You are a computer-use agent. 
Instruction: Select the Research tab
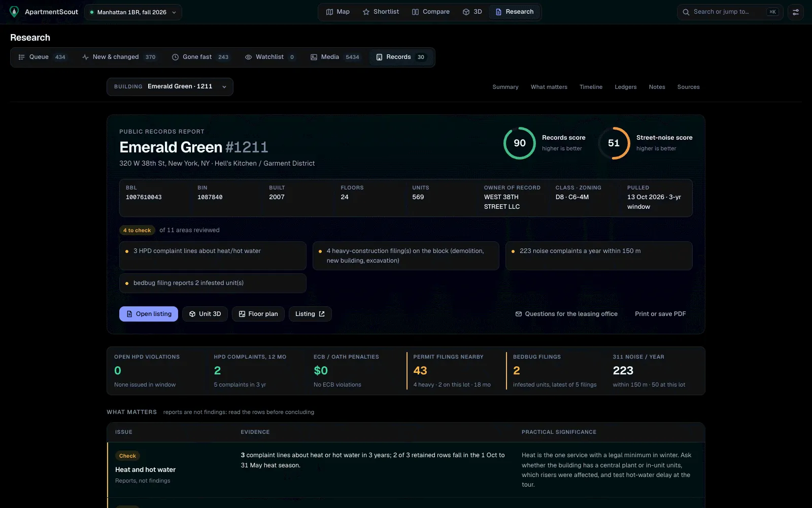(x=515, y=12)
